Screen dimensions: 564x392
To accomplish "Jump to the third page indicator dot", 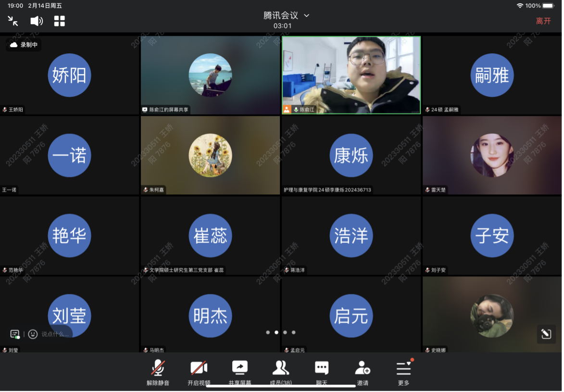I will tap(285, 332).
